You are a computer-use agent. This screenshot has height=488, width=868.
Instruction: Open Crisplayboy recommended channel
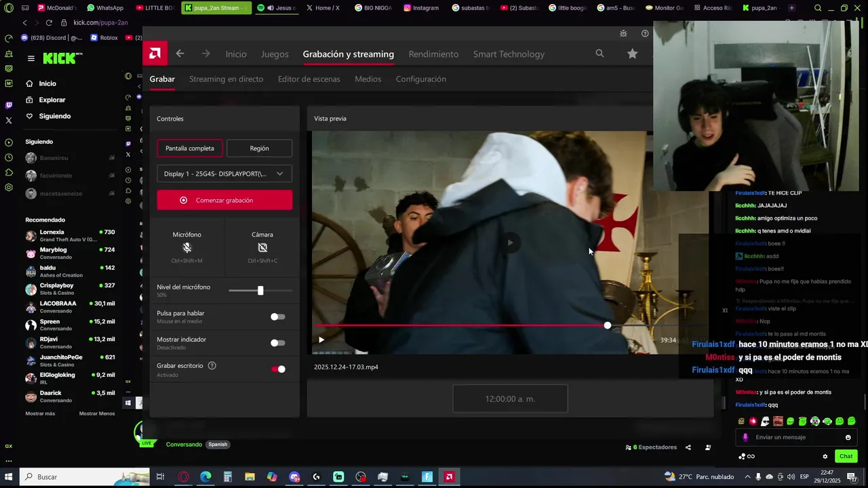[71, 289]
